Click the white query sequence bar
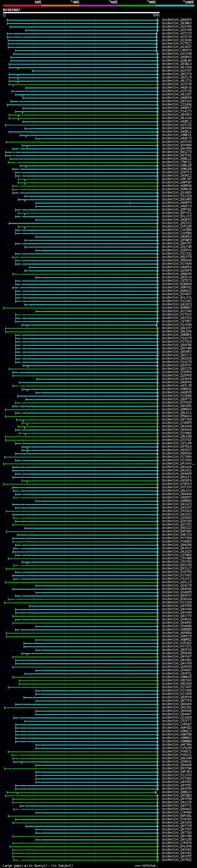The width and height of the screenshot is (197, 868). 81,12
